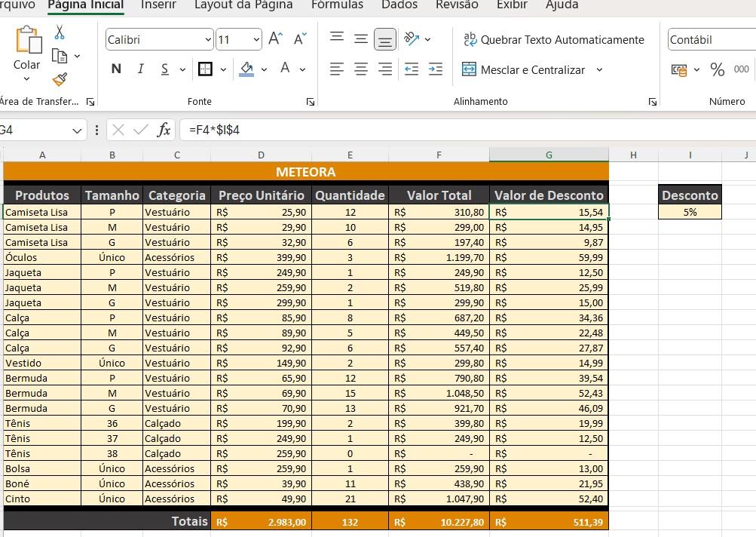Expand the fill color palette arrow
This screenshot has width=756, height=537.
click(265, 69)
